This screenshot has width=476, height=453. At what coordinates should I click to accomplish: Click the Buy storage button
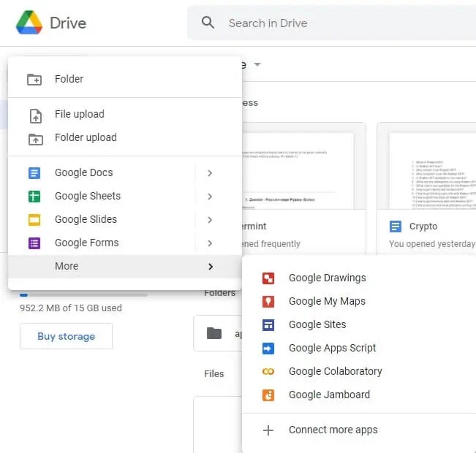pos(67,336)
